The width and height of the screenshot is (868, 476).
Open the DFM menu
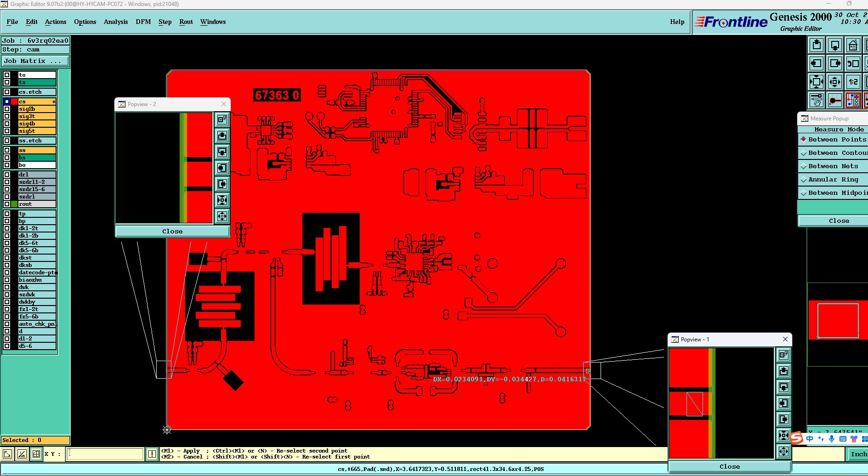(x=143, y=22)
